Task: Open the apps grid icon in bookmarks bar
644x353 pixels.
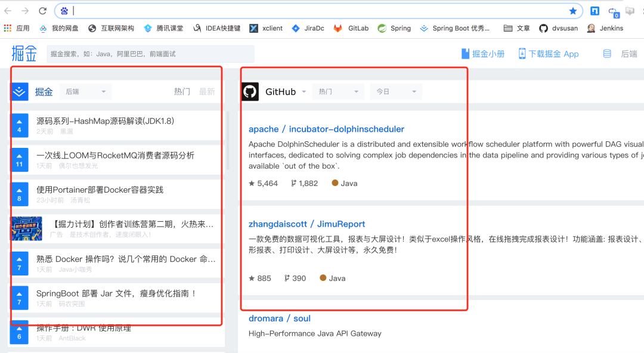Action: [7, 28]
